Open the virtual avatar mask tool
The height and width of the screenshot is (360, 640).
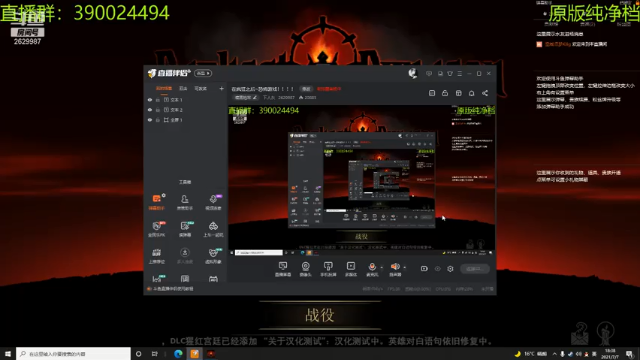coord(213,255)
